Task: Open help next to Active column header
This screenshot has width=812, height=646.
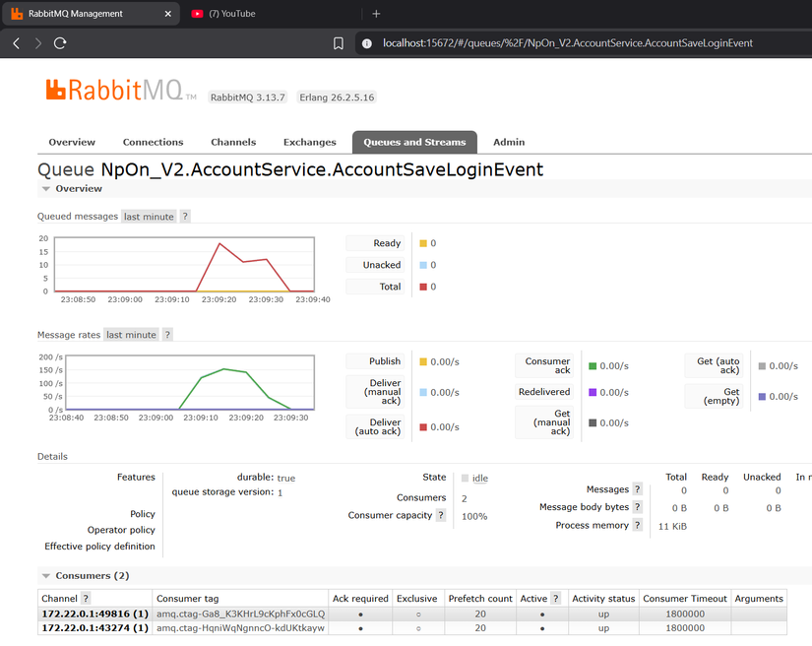Action: click(x=556, y=599)
